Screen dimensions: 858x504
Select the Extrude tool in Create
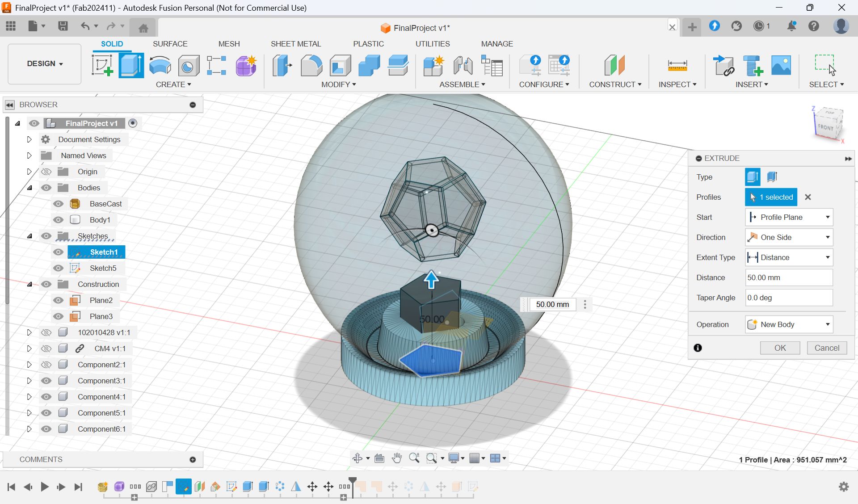pyautogui.click(x=131, y=65)
